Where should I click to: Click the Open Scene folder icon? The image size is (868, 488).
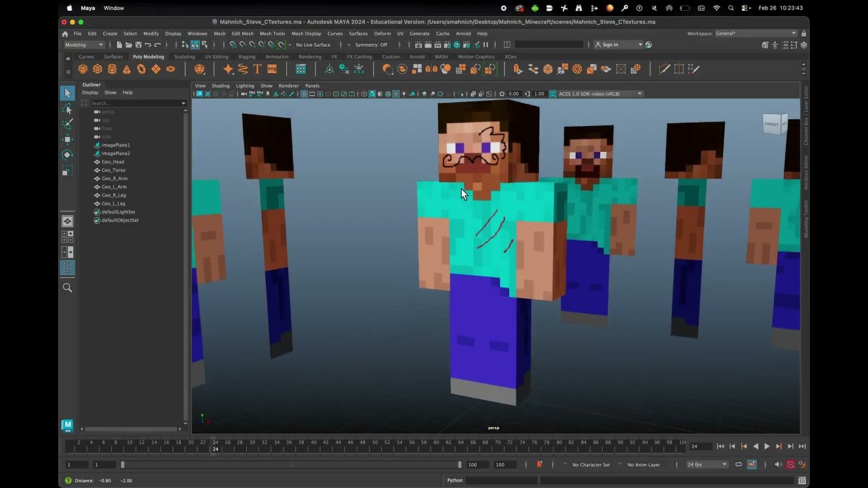pyautogui.click(x=129, y=45)
